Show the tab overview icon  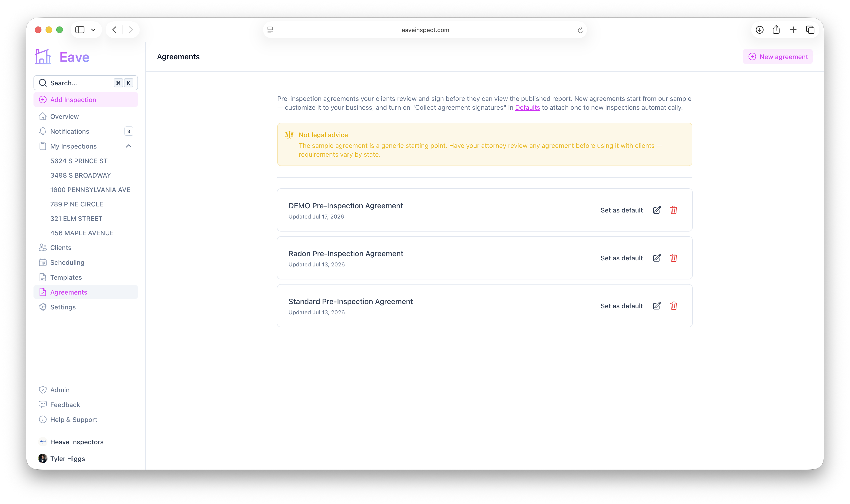point(810,30)
